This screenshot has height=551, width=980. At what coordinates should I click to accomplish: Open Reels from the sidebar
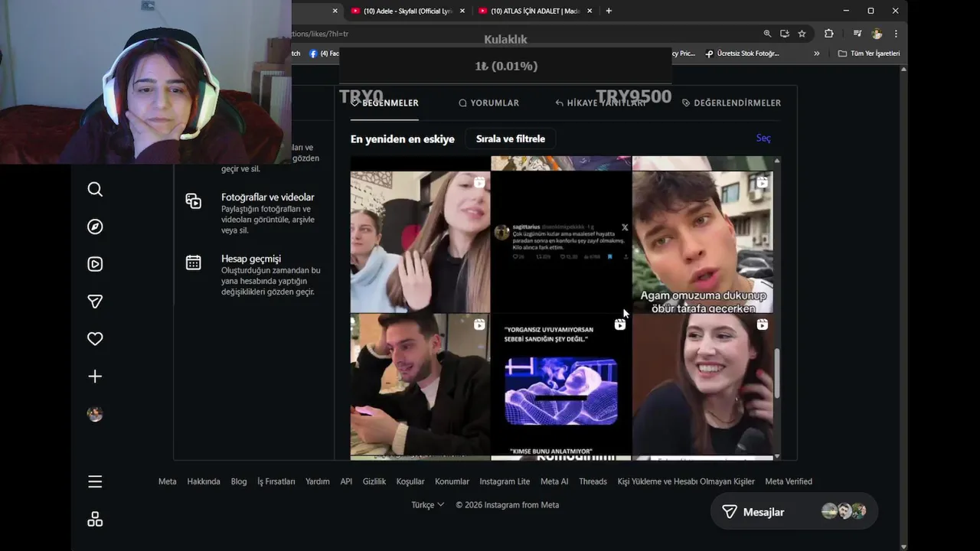coord(95,264)
